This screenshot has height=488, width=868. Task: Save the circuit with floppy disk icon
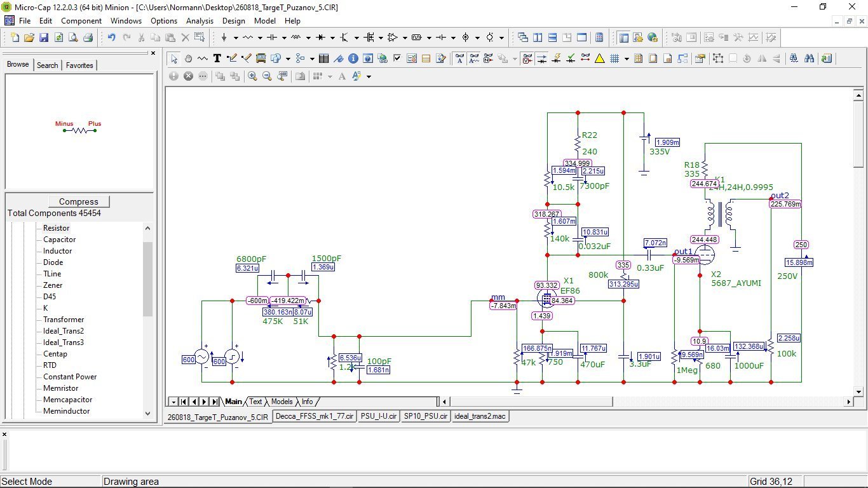tap(44, 37)
